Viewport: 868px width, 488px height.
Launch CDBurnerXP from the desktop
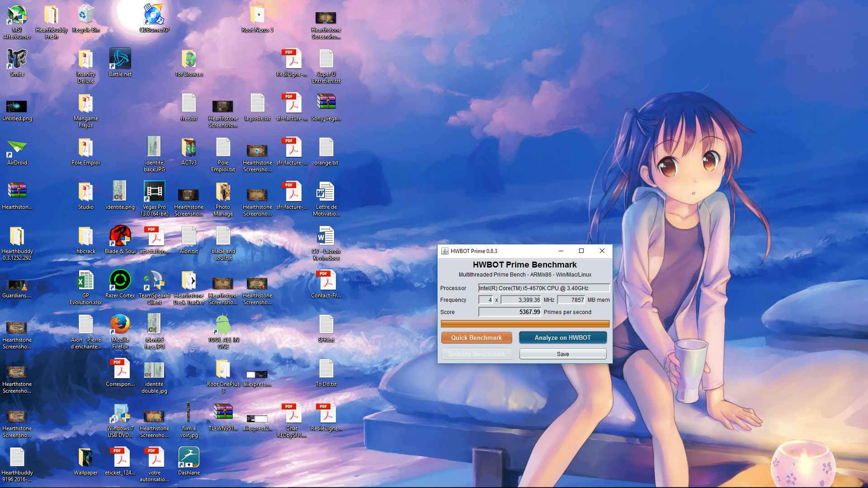[x=154, y=18]
